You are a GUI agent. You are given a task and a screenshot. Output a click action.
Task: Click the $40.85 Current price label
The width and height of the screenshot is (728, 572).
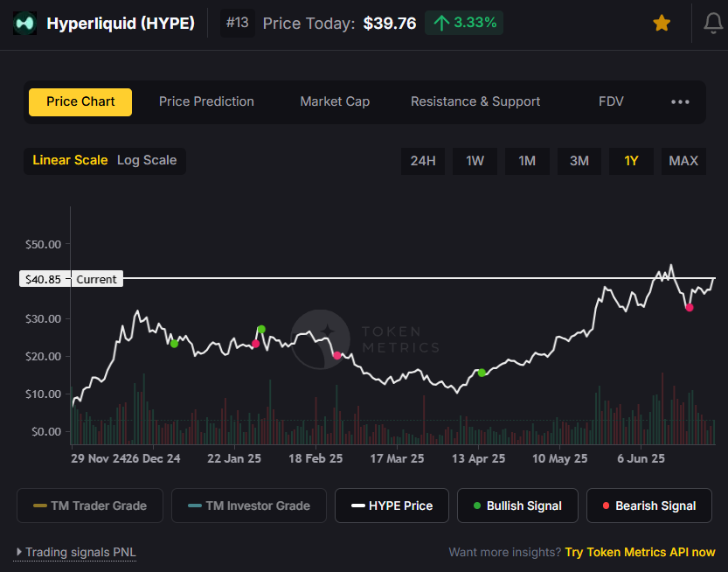(71, 279)
